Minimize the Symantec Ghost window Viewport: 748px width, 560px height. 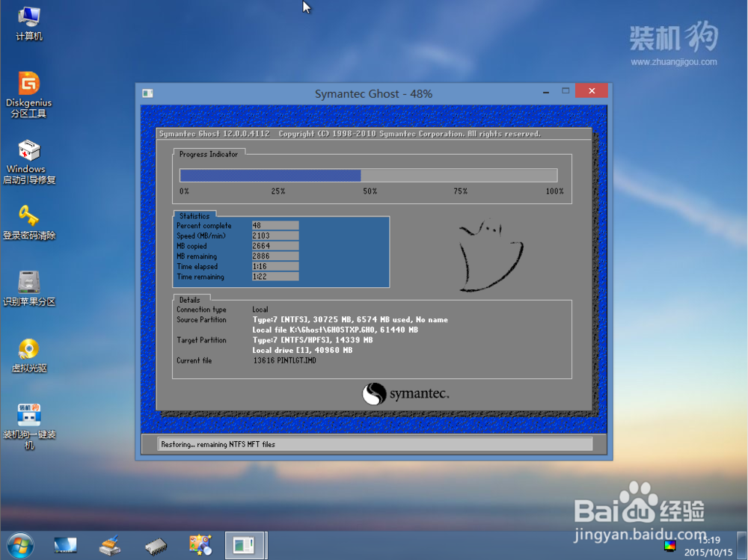click(546, 91)
